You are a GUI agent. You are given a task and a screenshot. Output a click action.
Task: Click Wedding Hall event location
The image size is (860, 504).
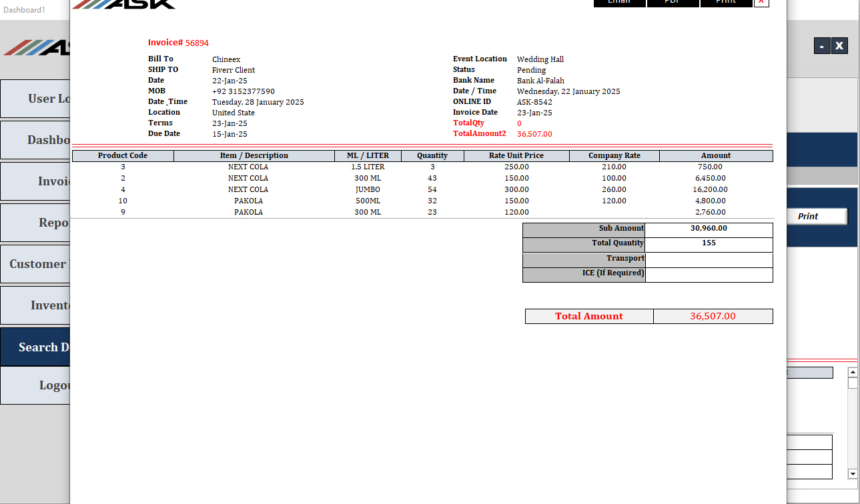click(x=540, y=59)
